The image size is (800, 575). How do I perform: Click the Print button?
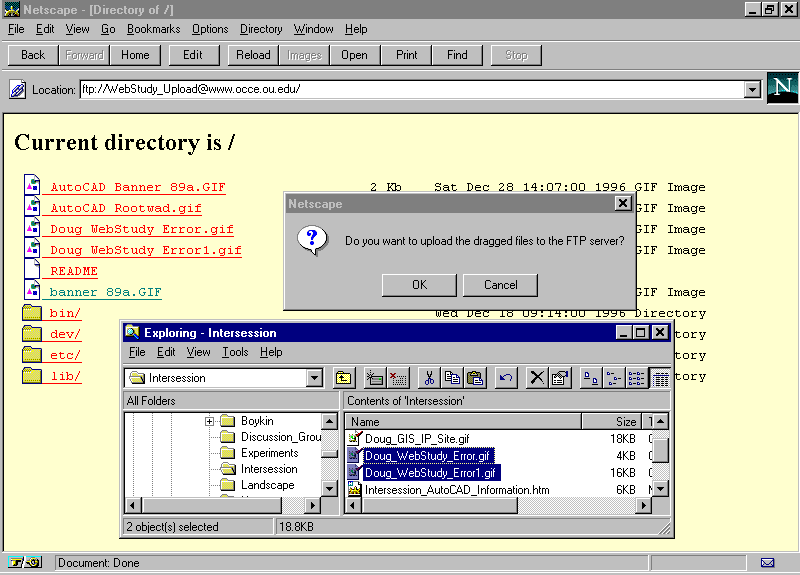(407, 55)
